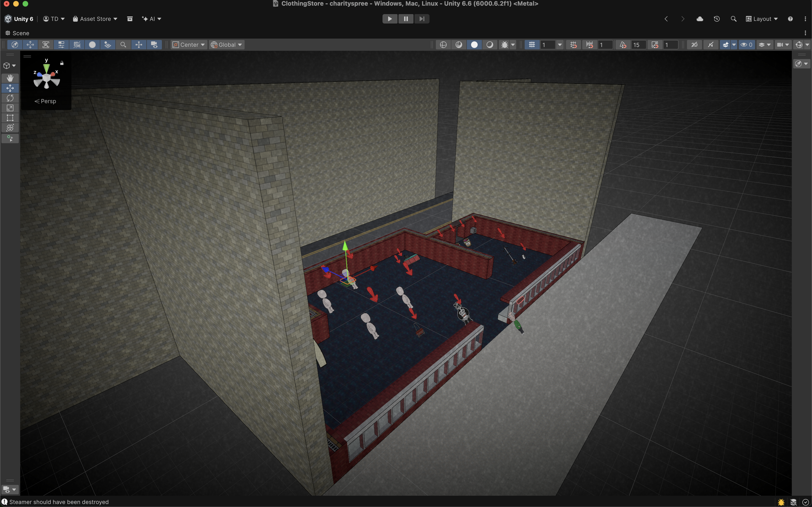Viewport: 812px width, 507px height.
Task: Select the Rect transform tool
Action: 10,118
